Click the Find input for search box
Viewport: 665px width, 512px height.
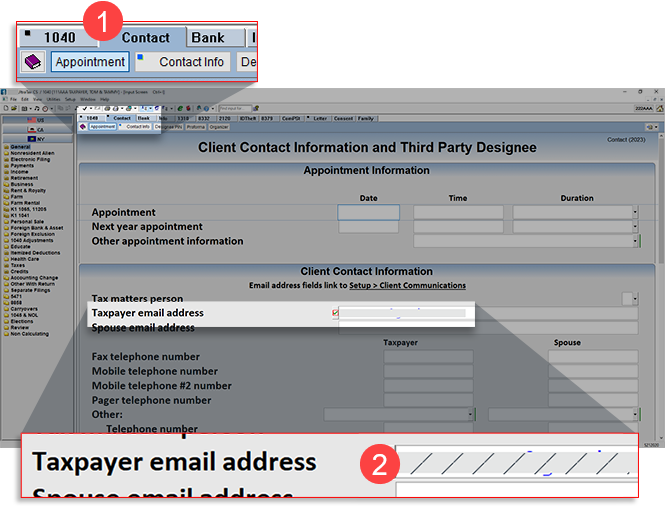[235, 108]
